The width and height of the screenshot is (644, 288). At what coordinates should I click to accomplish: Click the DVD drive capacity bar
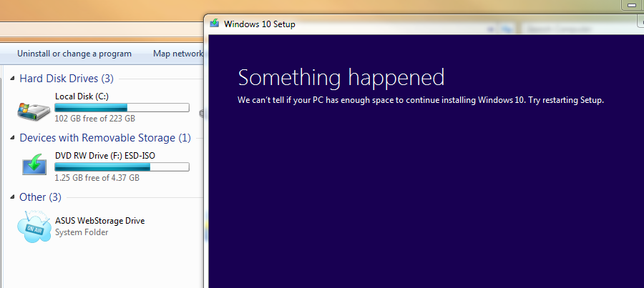coord(122,167)
